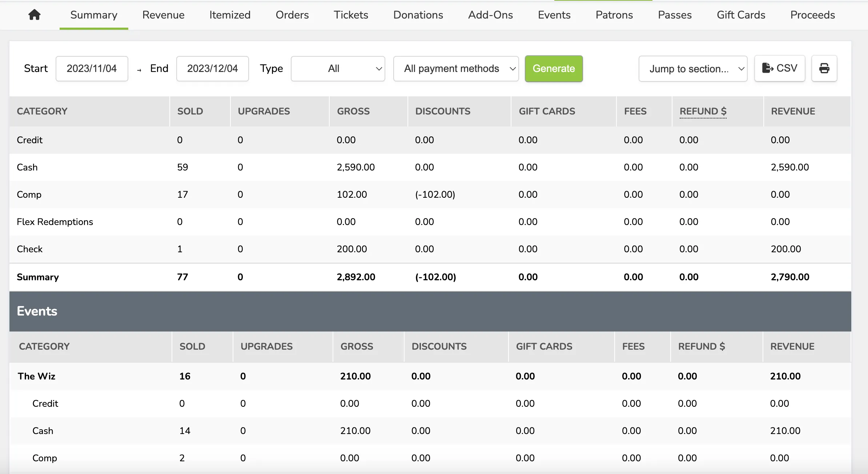The height and width of the screenshot is (474, 868).
Task: Click the underlined REFUND $ column header
Action: tap(703, 111)
